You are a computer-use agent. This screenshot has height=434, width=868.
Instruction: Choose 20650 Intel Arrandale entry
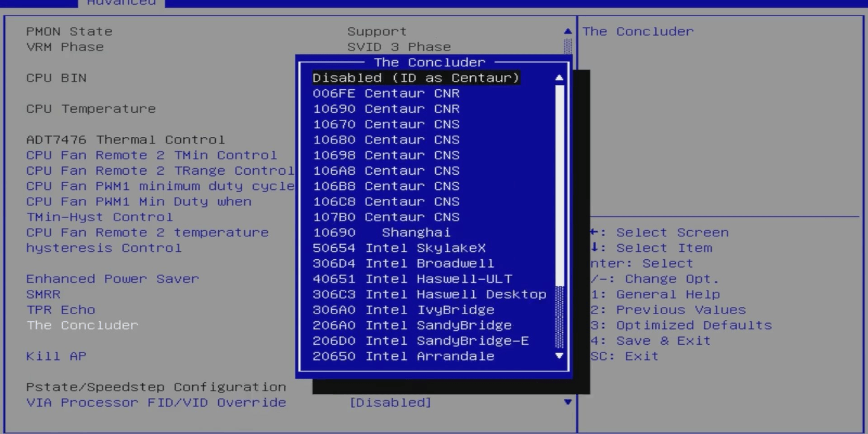coord(403,356)
